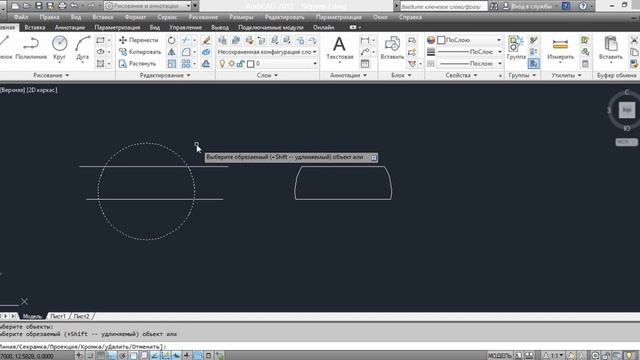Image resolution: width=640 pixels, height=360 pixels.
Task: Click the Table icon in Аннотации panel
Action: (x=364, y=64)
